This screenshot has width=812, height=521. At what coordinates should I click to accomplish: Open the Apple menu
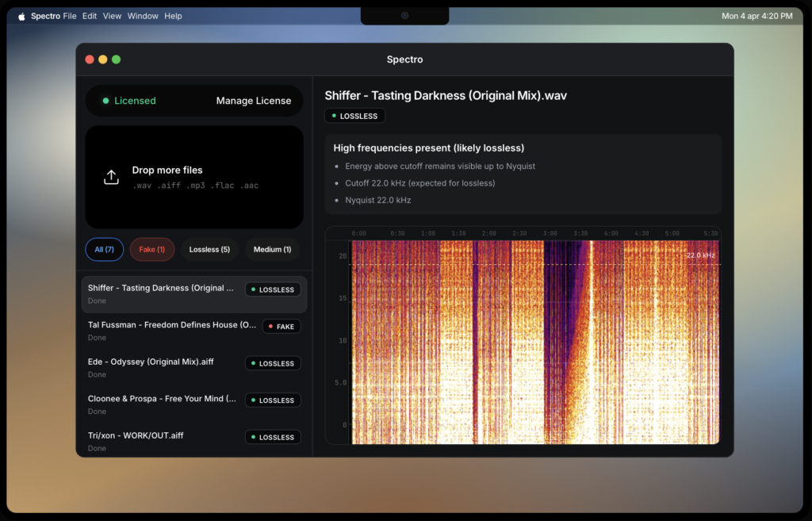pyautogui.click(x=21, y=16)
